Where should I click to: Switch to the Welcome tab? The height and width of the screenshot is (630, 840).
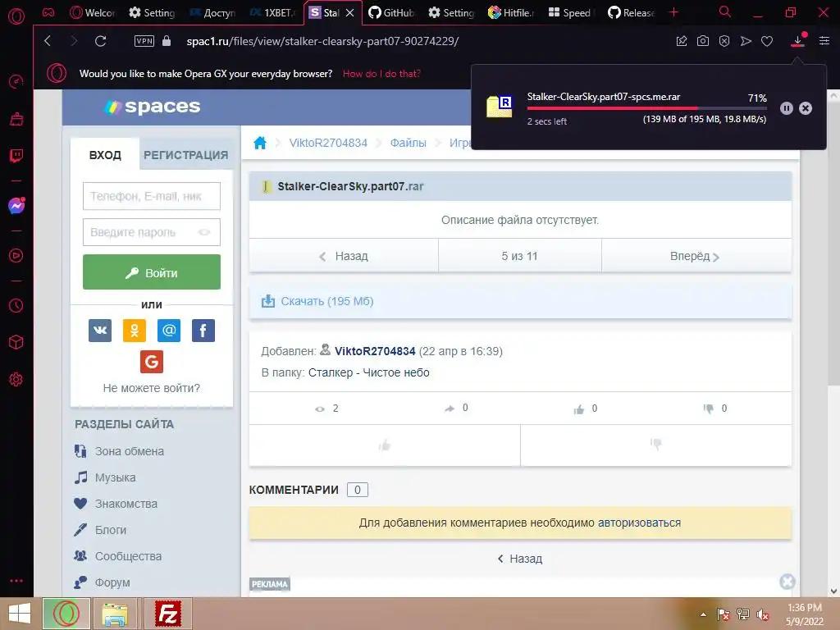pyautogui.click(x=94, y=12)
